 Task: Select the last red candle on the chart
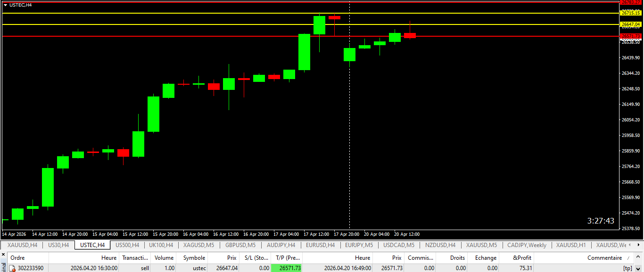point(410,35)
